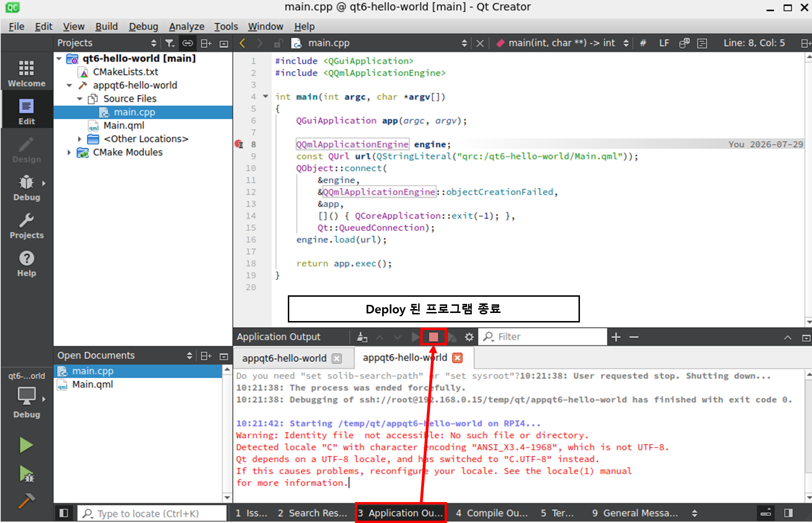The width and height of the screenshot is (812, 523).
Task: Click the Line: 8, Col: 5 indicator
Action: [754, 43]
